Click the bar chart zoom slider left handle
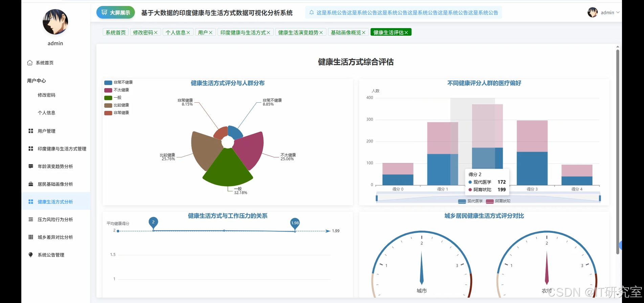 (377, 198)
